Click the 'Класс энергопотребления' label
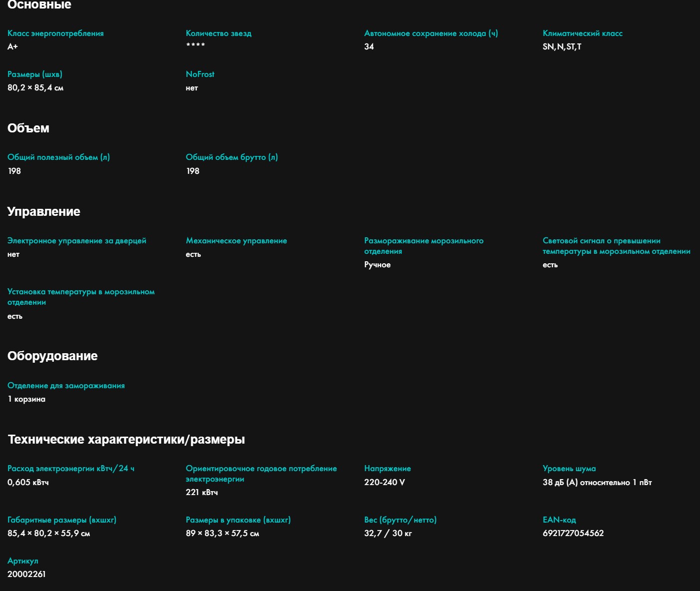Viewport: 700px width, 591px height. point(55,33)
